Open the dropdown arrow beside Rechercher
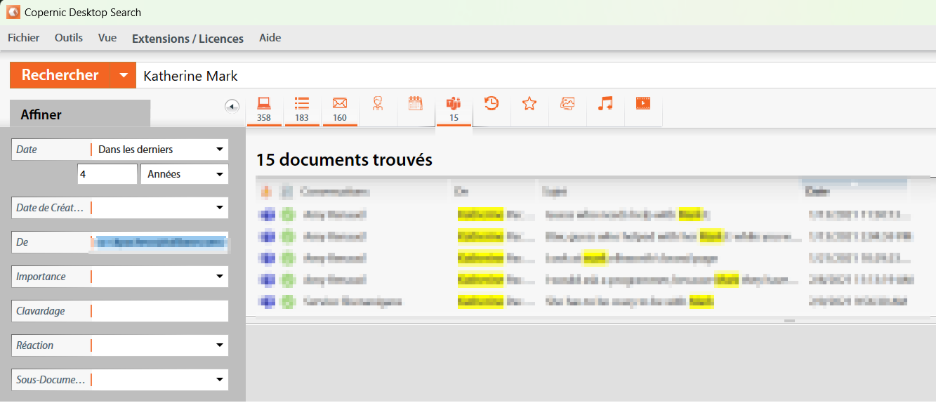The height and width of the screenshot is (402, 936). point(123,76)
